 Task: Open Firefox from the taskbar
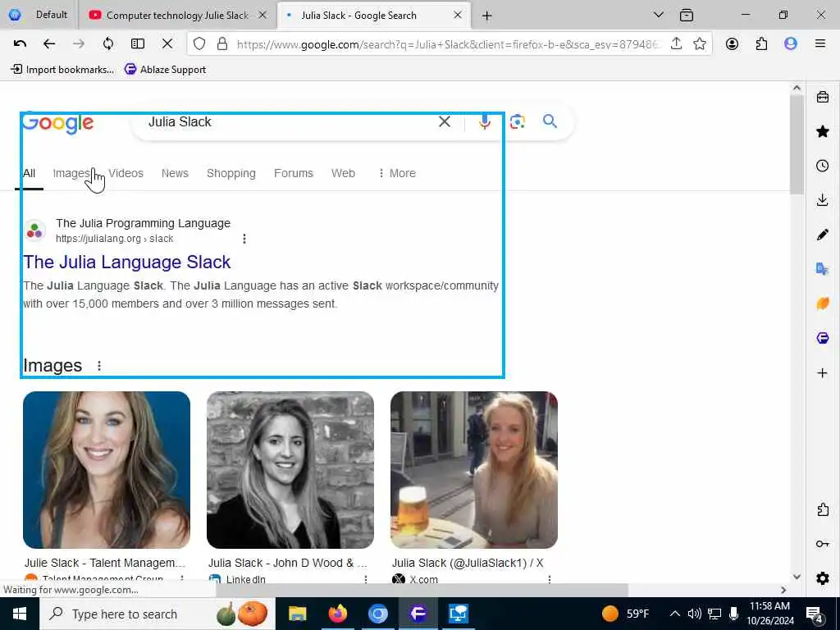[x=337, y=614]
